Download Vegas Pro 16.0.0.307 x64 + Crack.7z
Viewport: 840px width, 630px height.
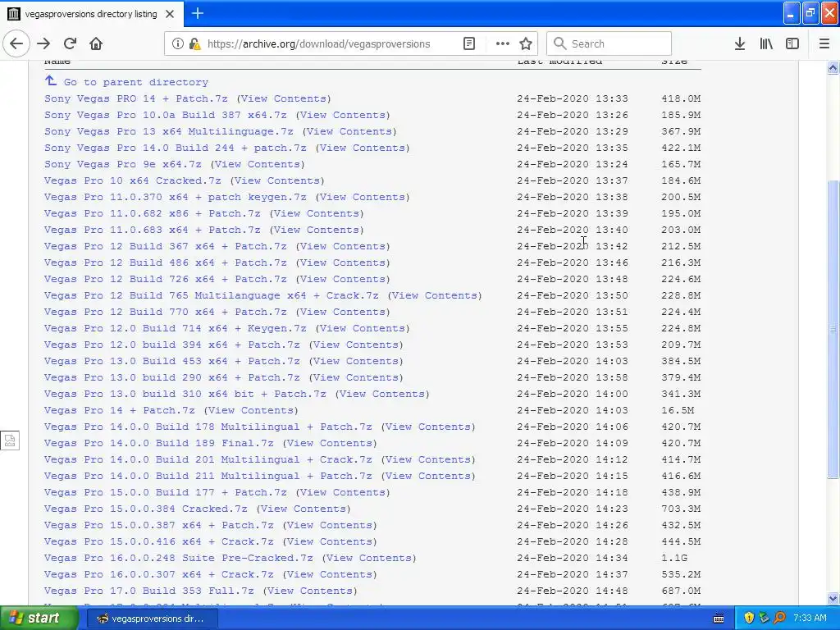[x=159, y=574]
